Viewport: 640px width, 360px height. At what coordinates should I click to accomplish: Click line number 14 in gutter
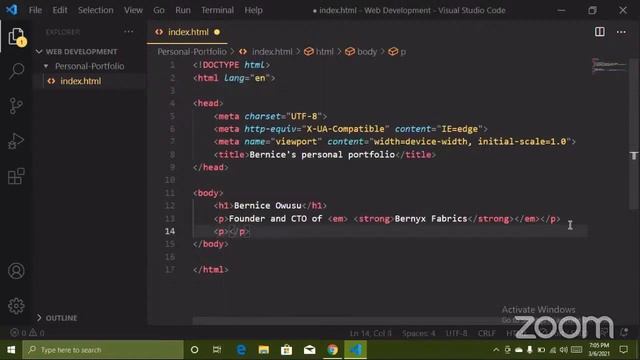[x=170, y=231]
